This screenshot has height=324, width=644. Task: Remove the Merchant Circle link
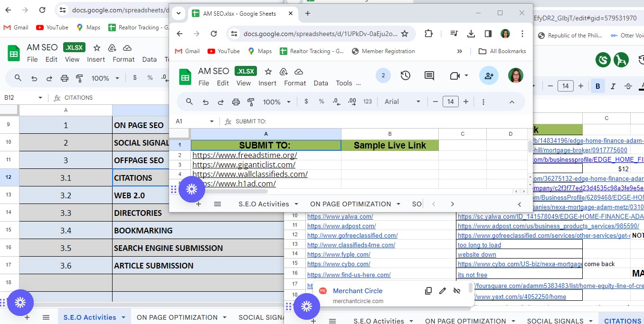[x=457, y=291]
